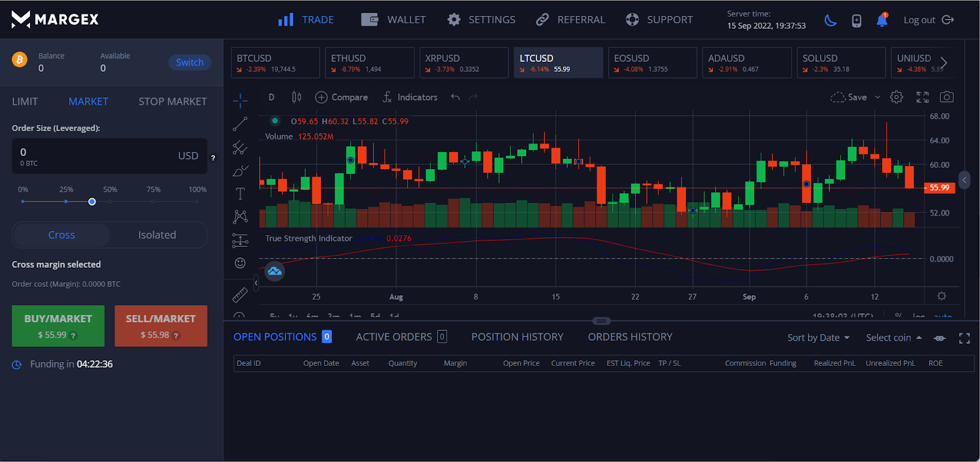Viewport: 980px width, 462px height.
Task: Change the candlestick chart style
Action: [297, 97]
